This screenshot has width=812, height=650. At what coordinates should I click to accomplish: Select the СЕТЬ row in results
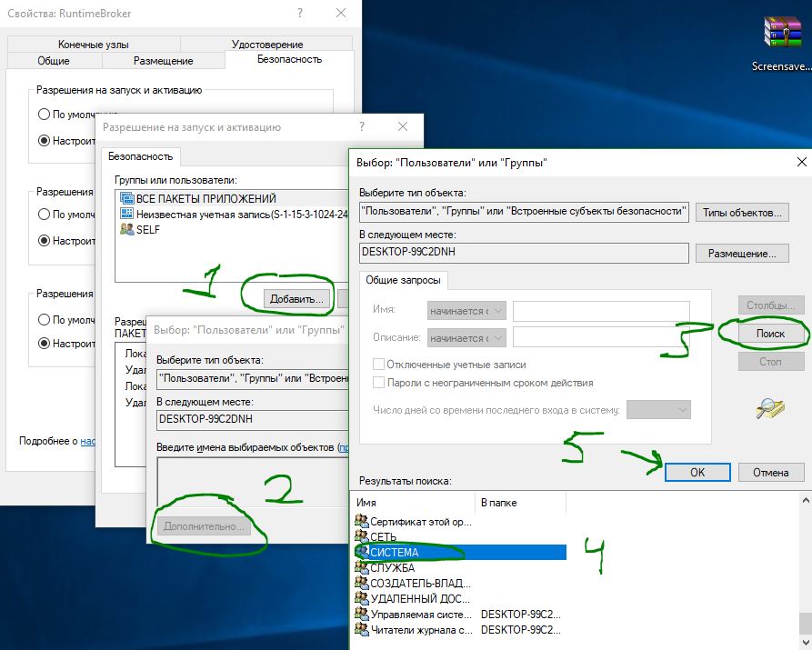click(460, 536)
